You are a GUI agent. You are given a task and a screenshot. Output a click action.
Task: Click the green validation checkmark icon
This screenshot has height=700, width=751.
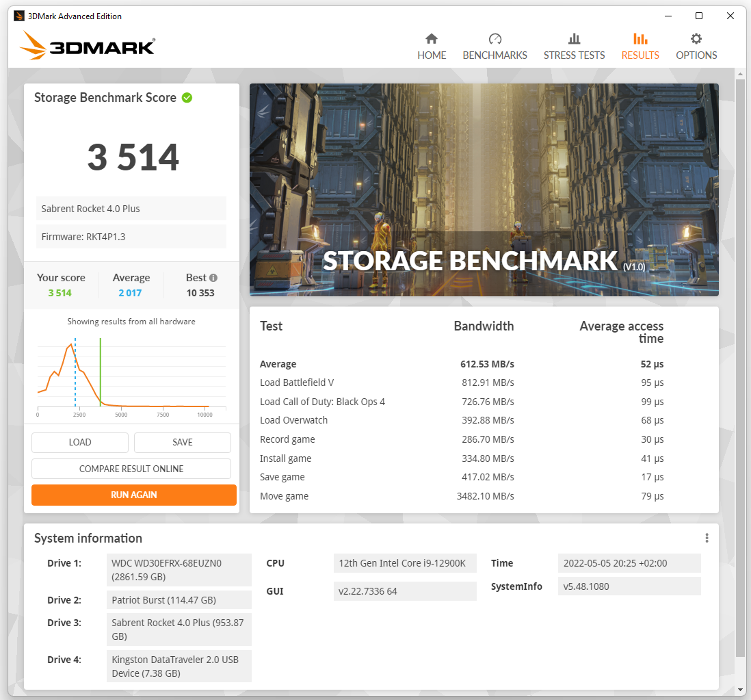click(187, 98)
